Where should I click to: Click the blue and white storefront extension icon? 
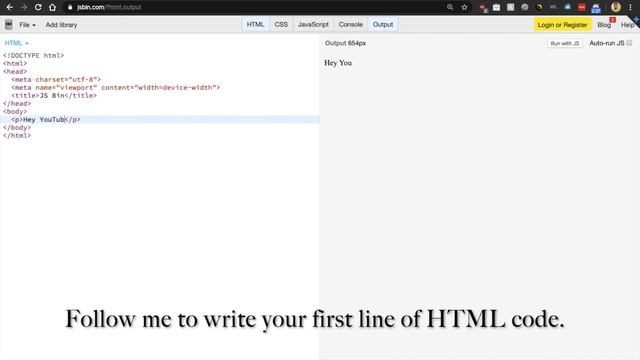click(x=596, y=8)
